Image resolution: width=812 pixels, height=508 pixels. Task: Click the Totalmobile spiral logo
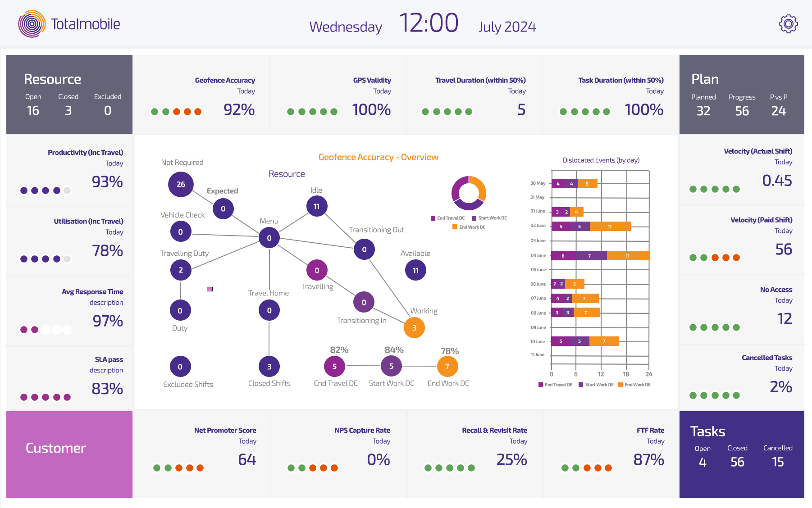(x=32, y=24)
